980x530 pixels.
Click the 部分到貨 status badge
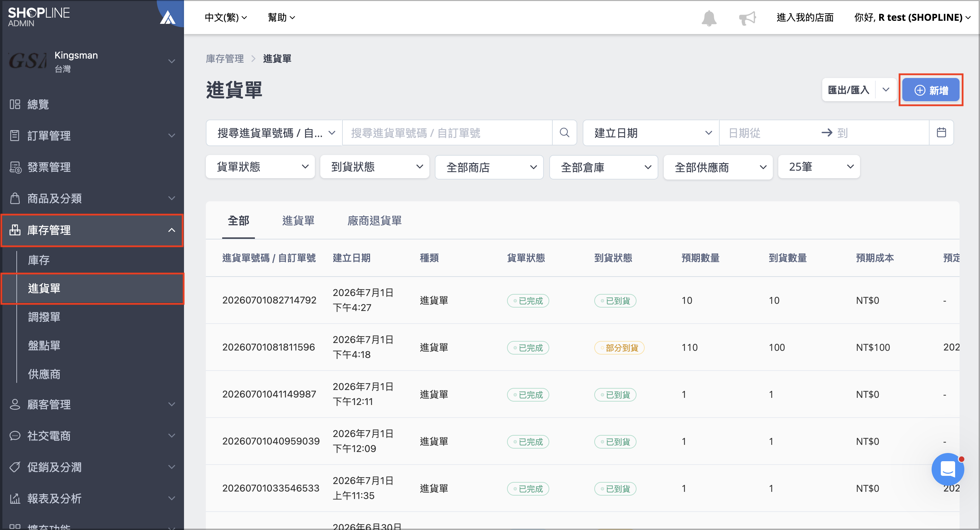click(619, 347)
